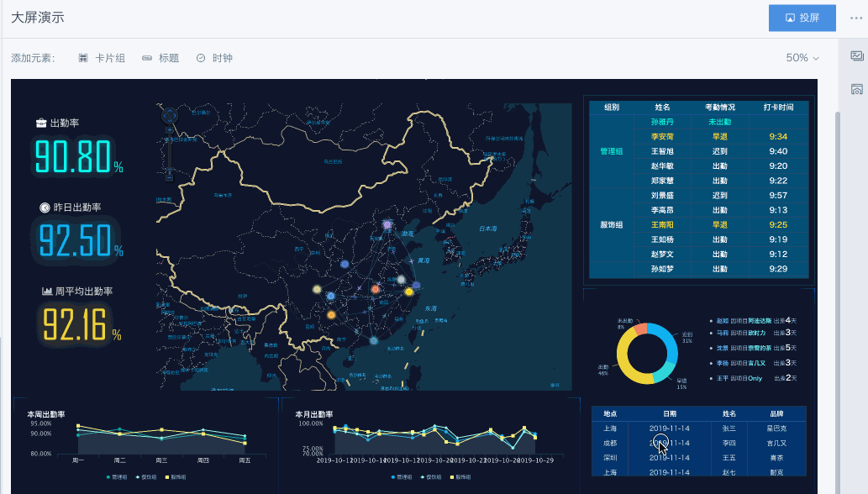The image size is (868, 494).
Task: Click the briefcase icon beside 出勤率
Action: click(41, 123)
